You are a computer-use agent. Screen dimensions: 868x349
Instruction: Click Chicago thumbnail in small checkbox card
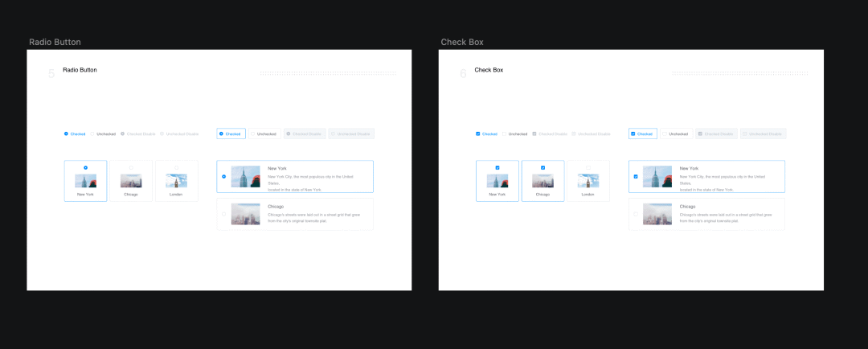542,181
